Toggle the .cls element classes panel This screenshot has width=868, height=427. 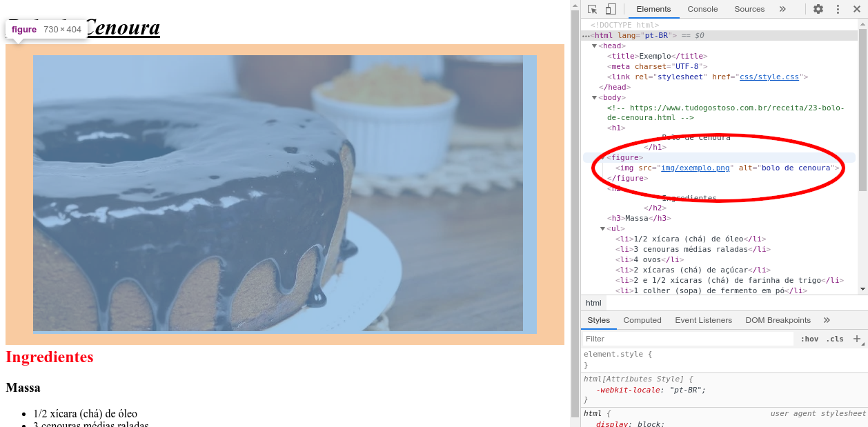835,339
